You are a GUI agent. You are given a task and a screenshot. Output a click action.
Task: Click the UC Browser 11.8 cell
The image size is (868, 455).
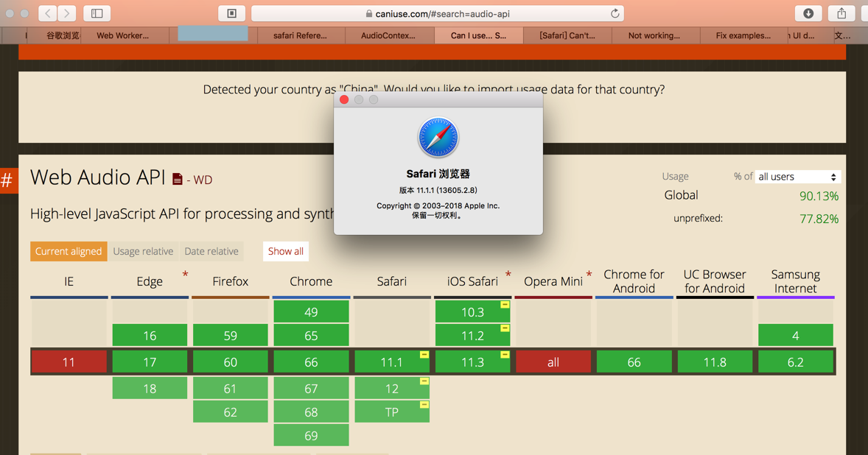coord(715,362)
